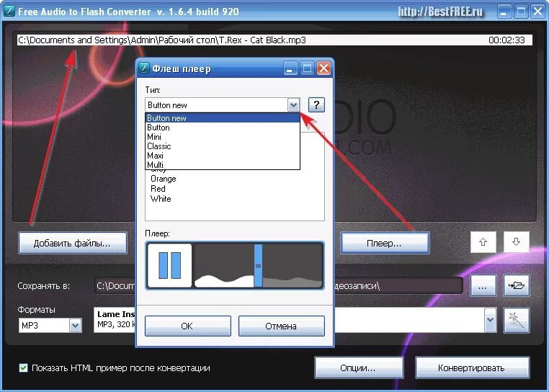Toggle show HTML example after conversion checkbox
This screenshot has width=549, height=392.
click(x=24, y=367)
